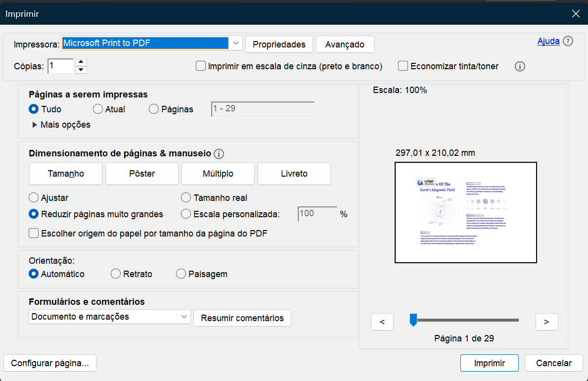Select the Tamanho real scaling option
This screenshot has height=381, width=588.
[x=185, y=197]
